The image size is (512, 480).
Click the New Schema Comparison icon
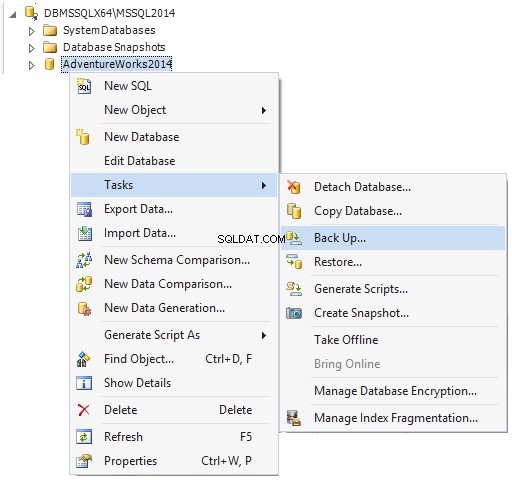tap(84, 260)
